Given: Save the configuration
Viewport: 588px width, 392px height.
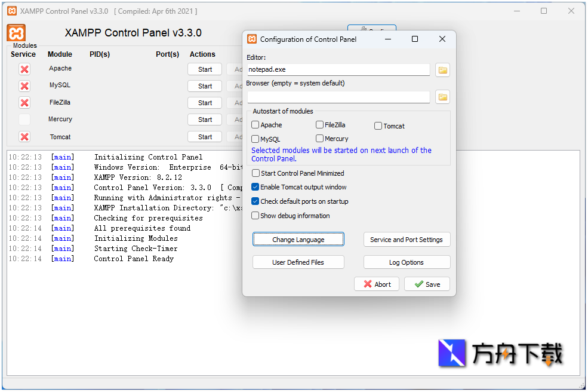Looking at the screenshot, I should coord(427,284).
